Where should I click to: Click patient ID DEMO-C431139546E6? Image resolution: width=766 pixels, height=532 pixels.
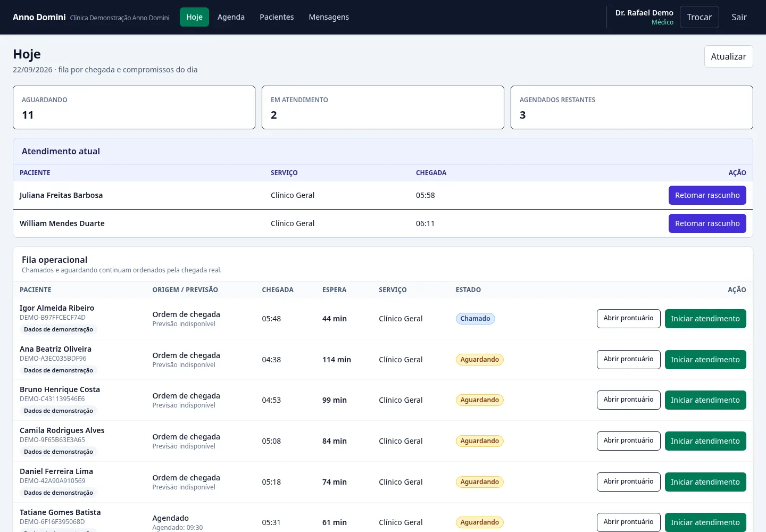[52, 399]
